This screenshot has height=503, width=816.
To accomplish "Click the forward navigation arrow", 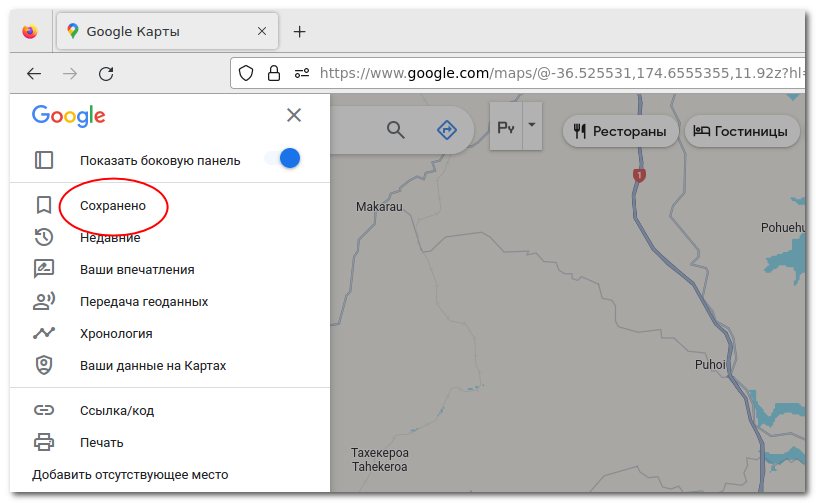I will click(70, 74).
